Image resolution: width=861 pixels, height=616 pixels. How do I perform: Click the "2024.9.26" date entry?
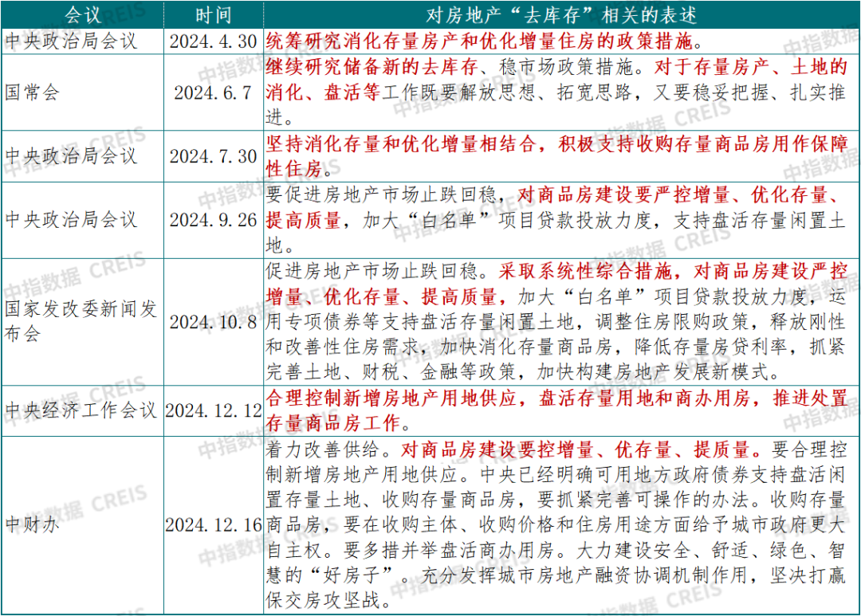pyautogui.click(x=214, y=220)
